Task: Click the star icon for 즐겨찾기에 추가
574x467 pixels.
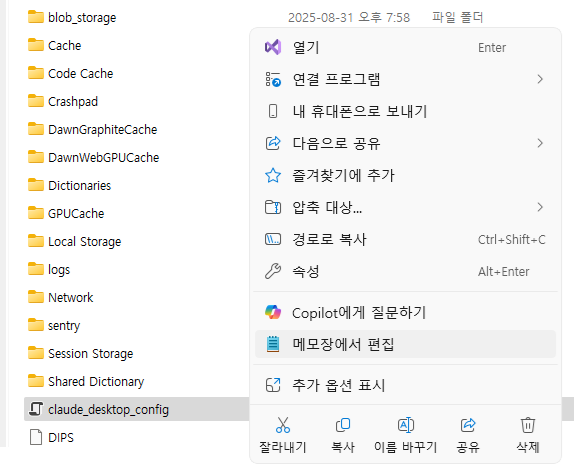Action: click(x=273, y=175)
